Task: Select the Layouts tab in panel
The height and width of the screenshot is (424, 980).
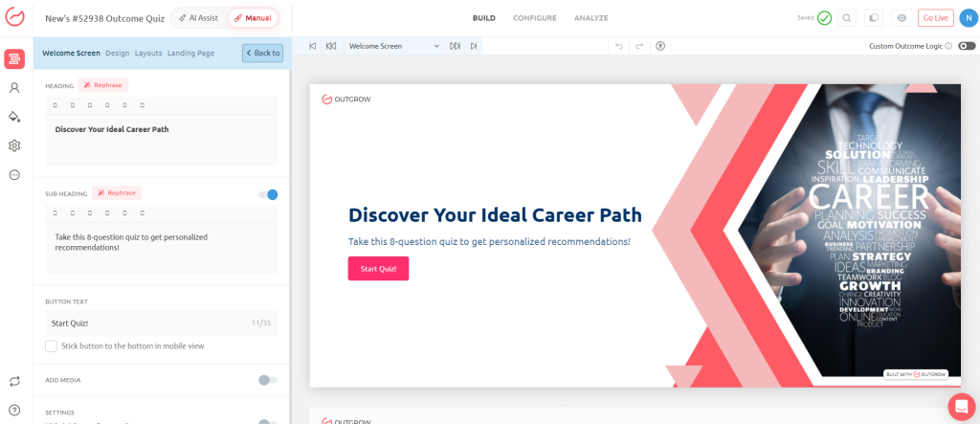Action: click(148, 54)
